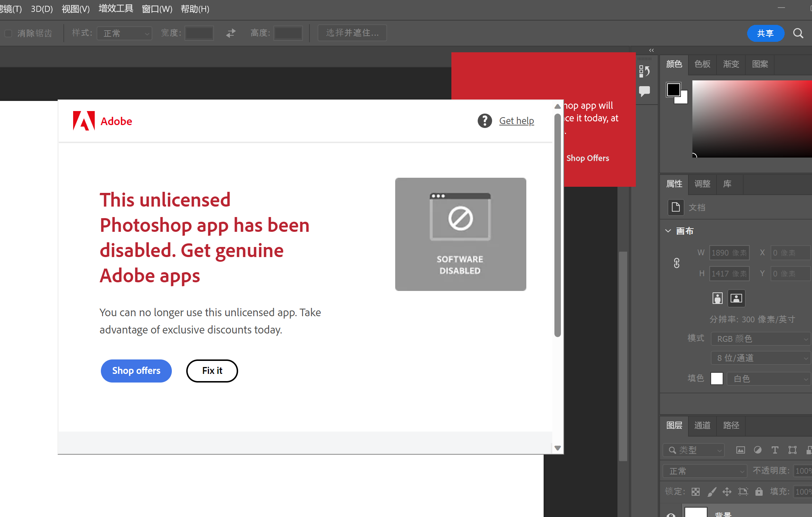Pick a color in the red color field
The image size is (812, 517).
click(x=752, y=119)
